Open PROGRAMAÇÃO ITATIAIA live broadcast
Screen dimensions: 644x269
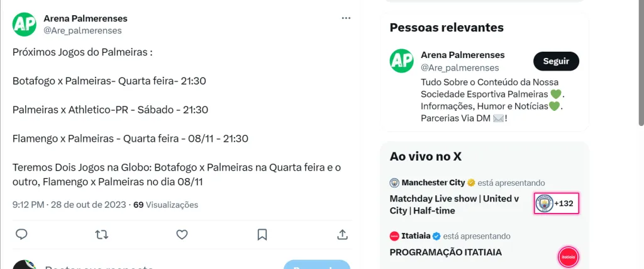(x=444, y=253)
